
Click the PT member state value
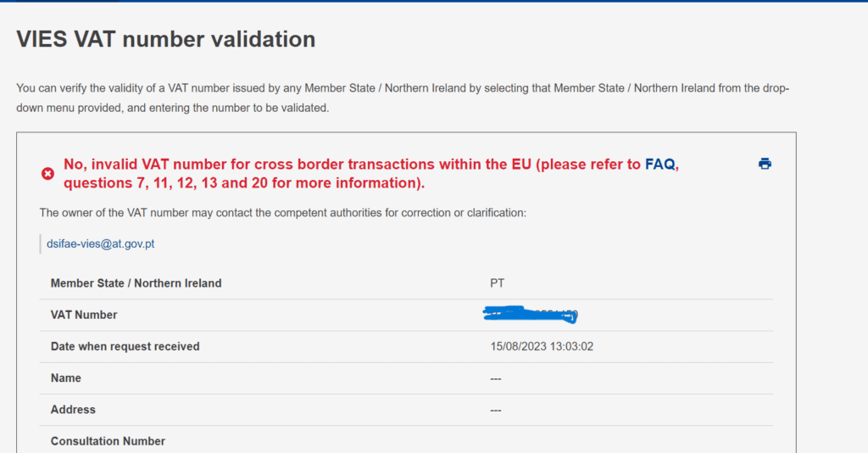[498, 283]
